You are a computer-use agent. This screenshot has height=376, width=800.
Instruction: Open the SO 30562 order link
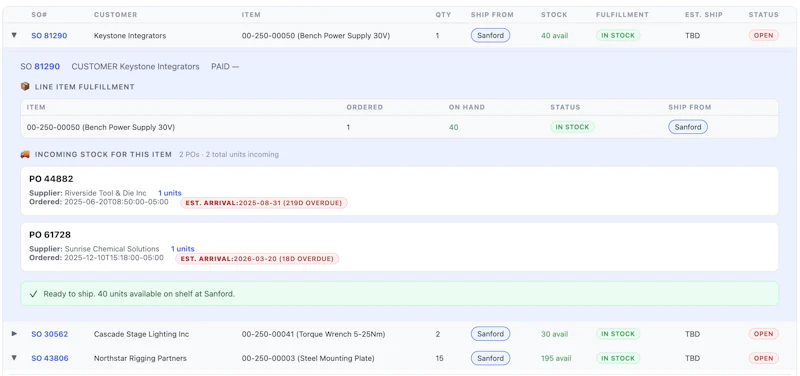(x=49, y=334)
